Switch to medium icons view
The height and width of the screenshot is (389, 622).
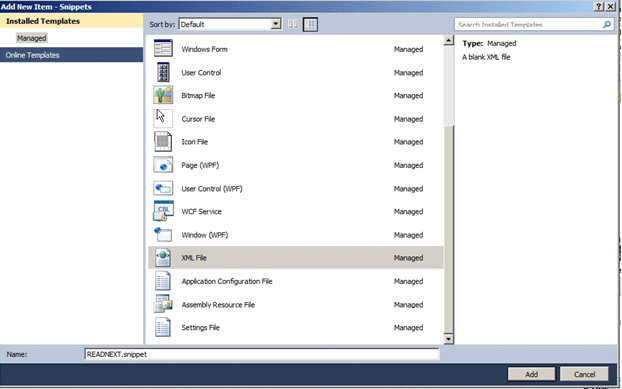pos(310,24)
